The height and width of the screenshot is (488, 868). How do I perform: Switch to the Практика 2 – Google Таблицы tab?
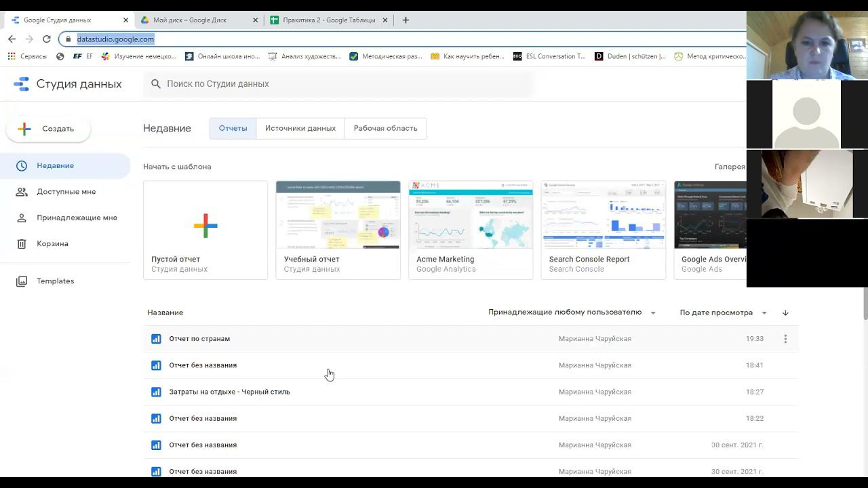pyautogui.click(x=328, y=20)
